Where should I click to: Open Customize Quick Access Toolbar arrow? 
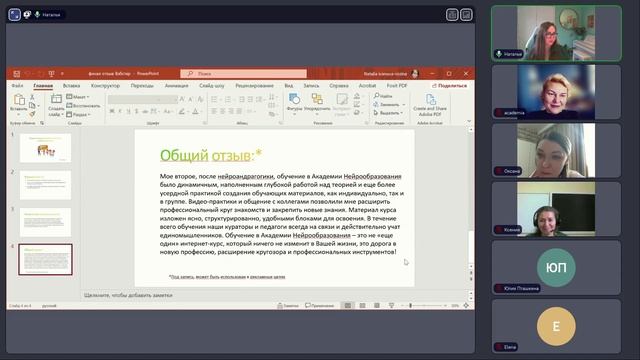[x=62, y=74]
